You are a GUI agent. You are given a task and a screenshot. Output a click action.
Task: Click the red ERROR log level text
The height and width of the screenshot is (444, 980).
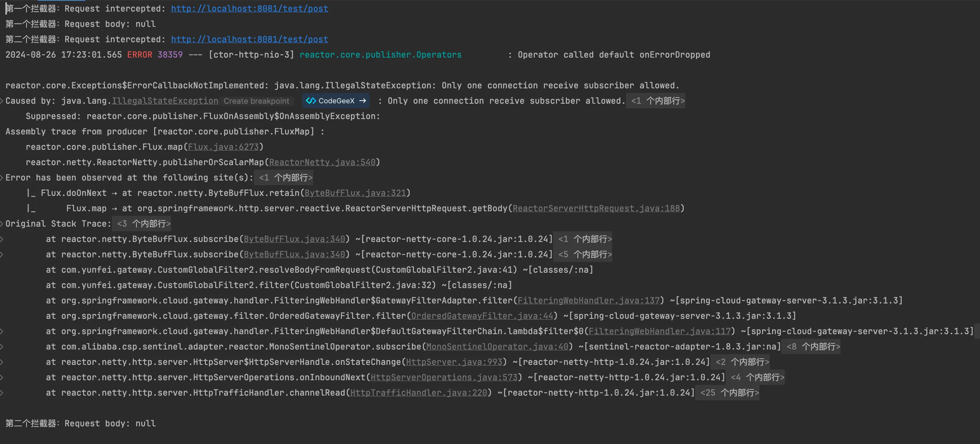click(x=140, y=55)
